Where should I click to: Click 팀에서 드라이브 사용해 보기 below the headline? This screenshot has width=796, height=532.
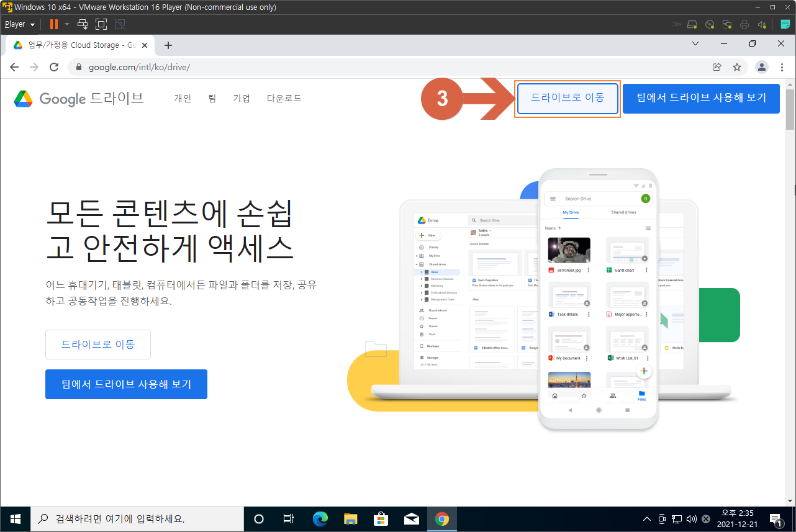126,384
